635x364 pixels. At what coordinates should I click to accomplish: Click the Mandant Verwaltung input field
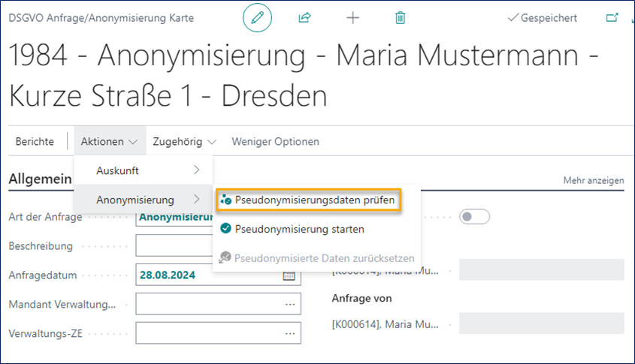point(218,304)
